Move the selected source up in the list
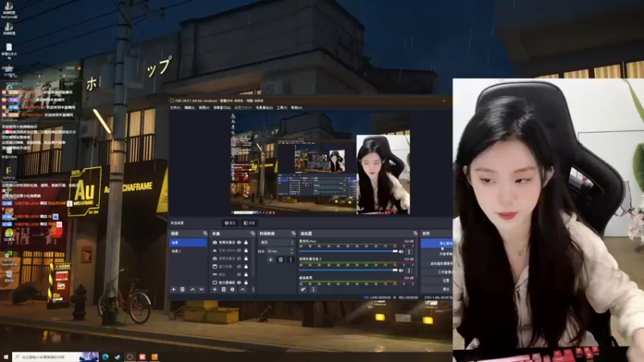The image size is (644, 362). (243, 290)
